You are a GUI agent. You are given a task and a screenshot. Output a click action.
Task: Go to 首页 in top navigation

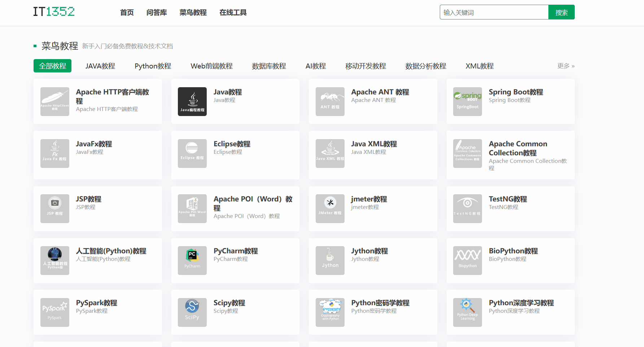pyautogui.click(x=127, y=13)
